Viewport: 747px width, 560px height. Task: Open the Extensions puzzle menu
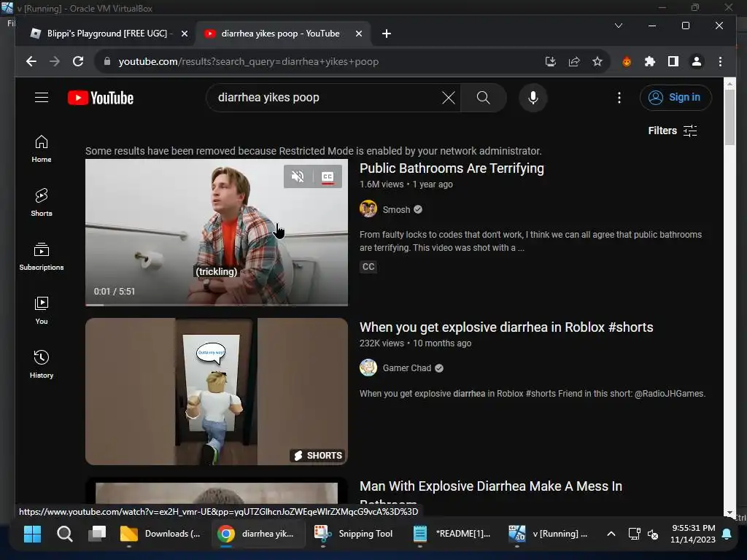point(650,61)
